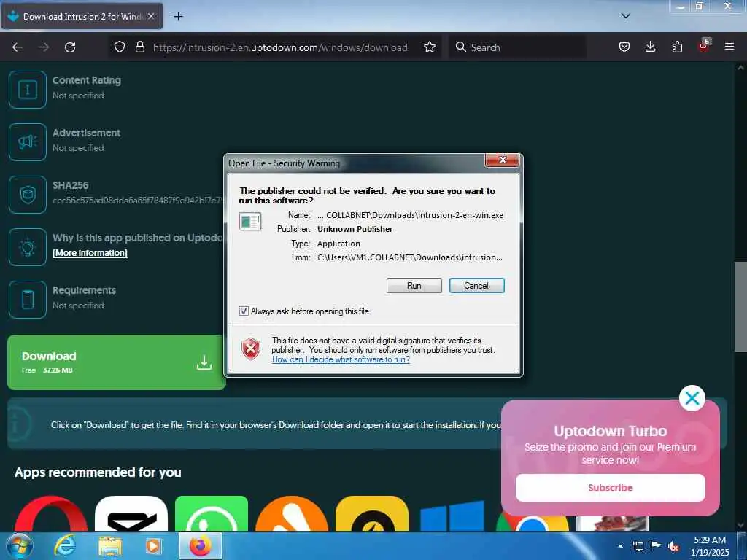
Task: Click the muted volume tray icon
Action: point(673,547)
